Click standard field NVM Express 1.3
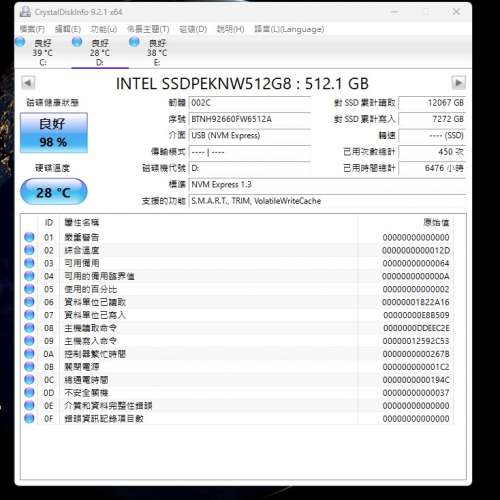Viewport: 500px width, 500px height. tap(327, 184)
